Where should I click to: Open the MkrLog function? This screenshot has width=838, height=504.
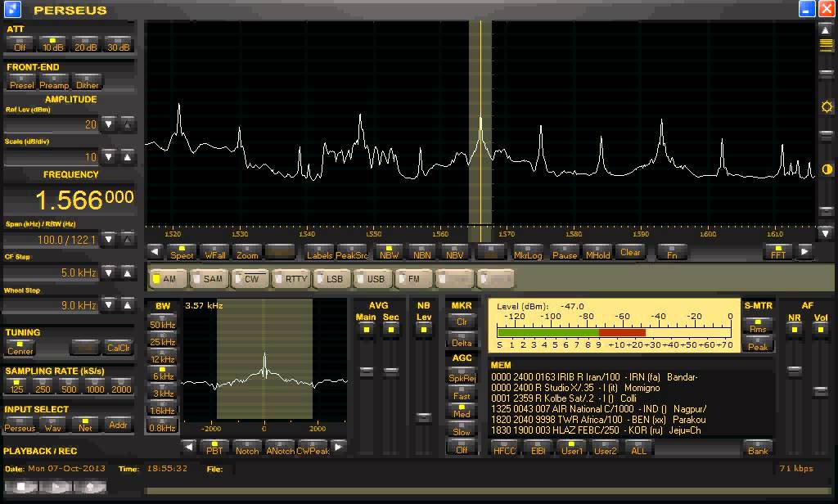(x=528, y=252)
